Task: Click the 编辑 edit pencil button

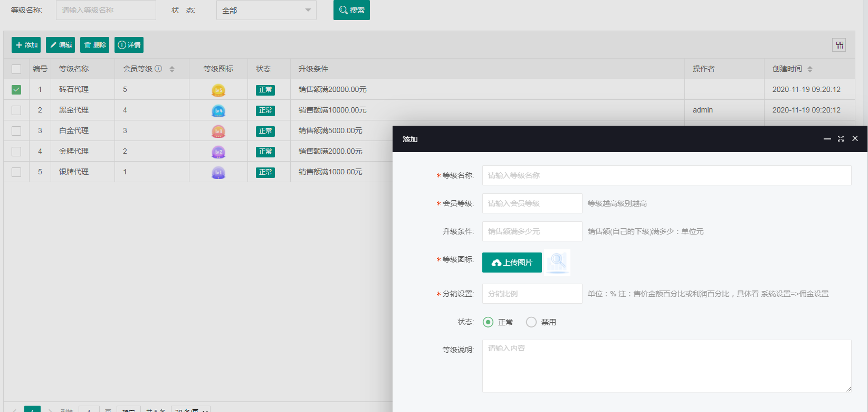Action: pos(60,45)
